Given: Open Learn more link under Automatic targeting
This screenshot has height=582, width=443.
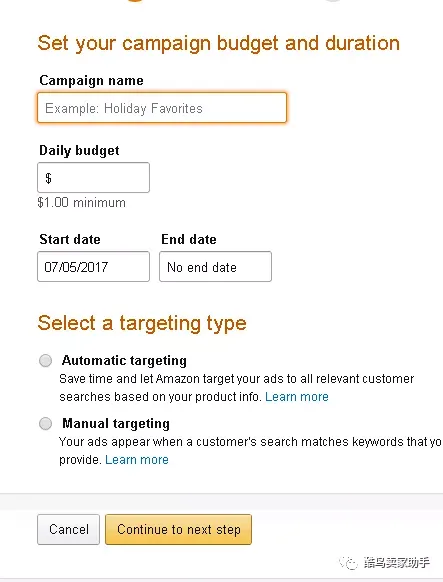Looking at the screenshot, I should coord(297,397).
